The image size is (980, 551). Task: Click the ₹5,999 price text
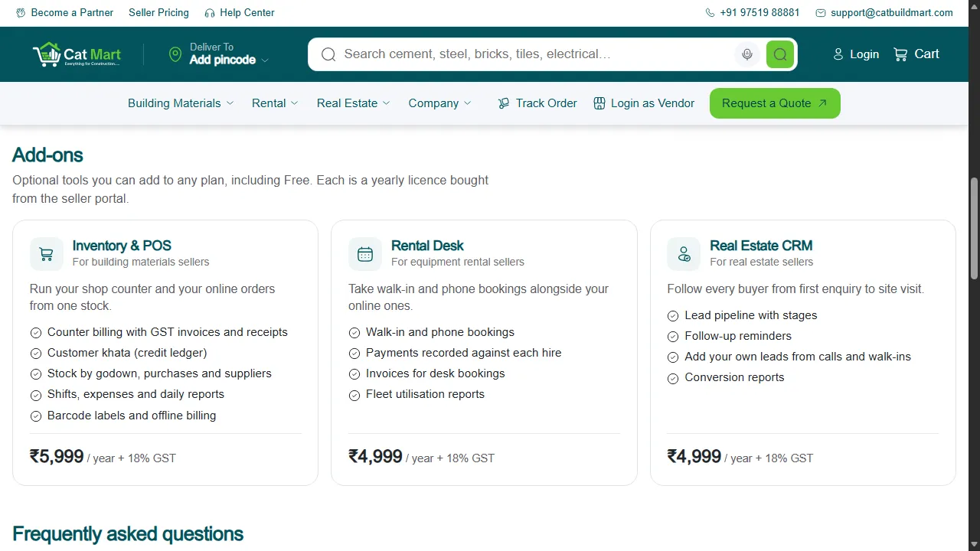57,457
